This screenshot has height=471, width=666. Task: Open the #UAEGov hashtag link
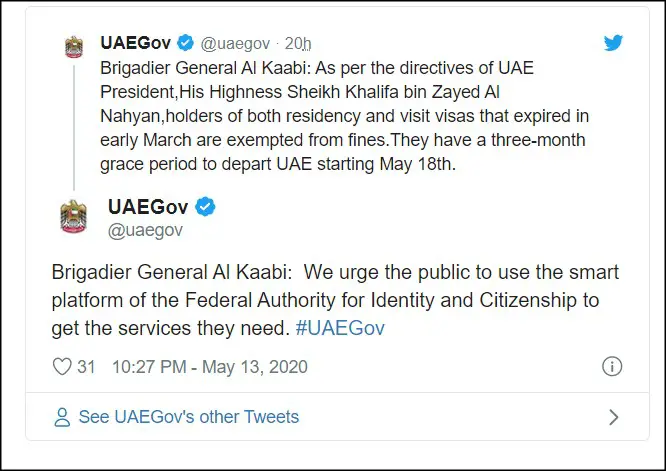[340, 328]
